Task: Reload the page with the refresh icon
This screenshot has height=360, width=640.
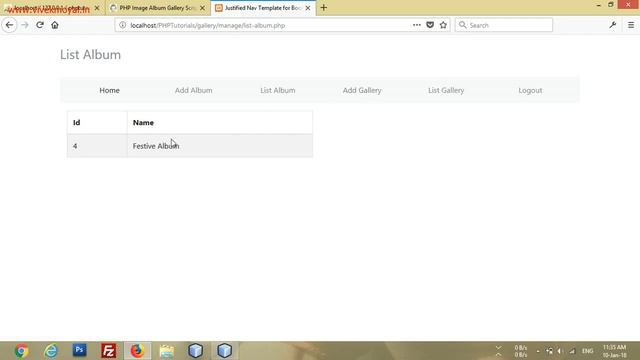Action: 40,25
